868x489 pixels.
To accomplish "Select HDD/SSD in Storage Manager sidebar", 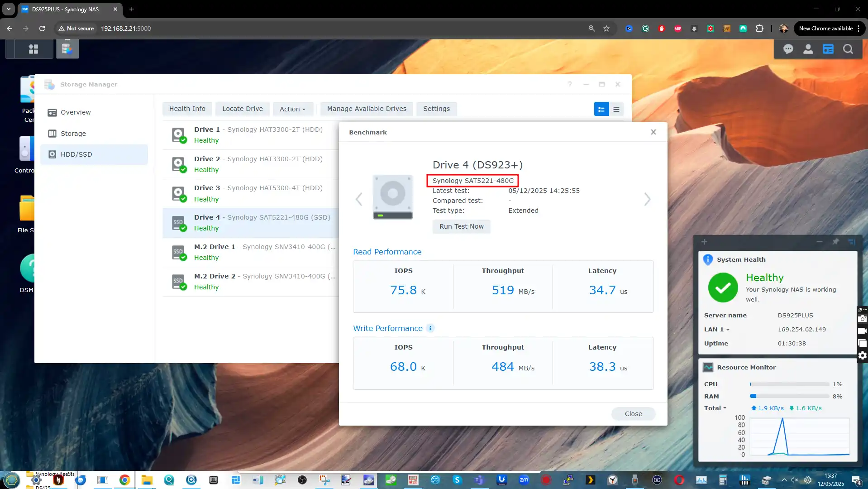I will click(x=94, y=154).
